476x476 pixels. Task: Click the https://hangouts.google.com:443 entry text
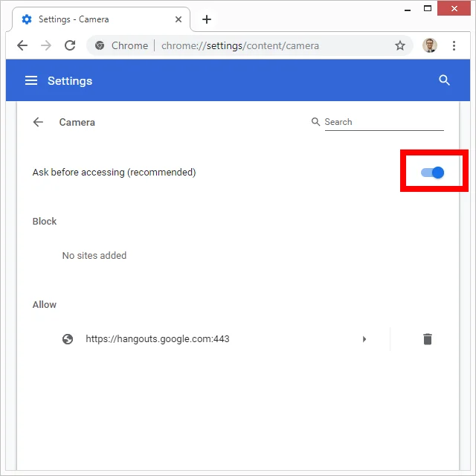point(157,339)
